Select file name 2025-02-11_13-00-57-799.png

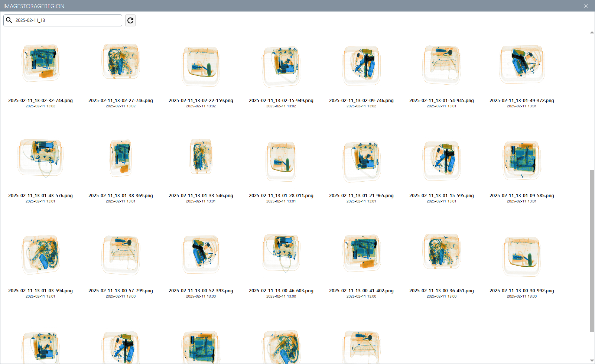[x=121, y=291]
